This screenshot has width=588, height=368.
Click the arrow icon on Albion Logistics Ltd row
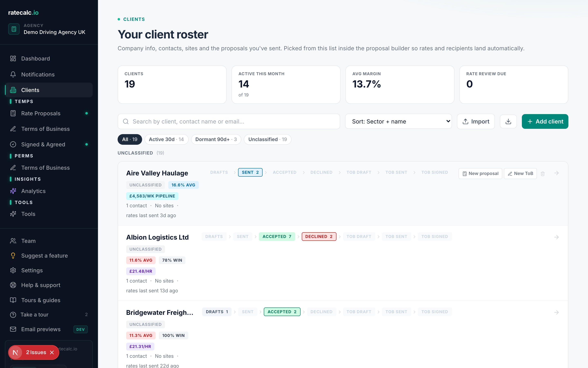pyautogui.click(x=556, y=237)
